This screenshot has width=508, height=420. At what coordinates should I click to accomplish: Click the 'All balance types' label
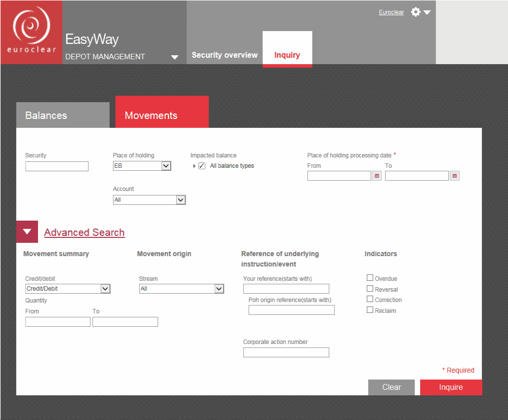[232, 166]
